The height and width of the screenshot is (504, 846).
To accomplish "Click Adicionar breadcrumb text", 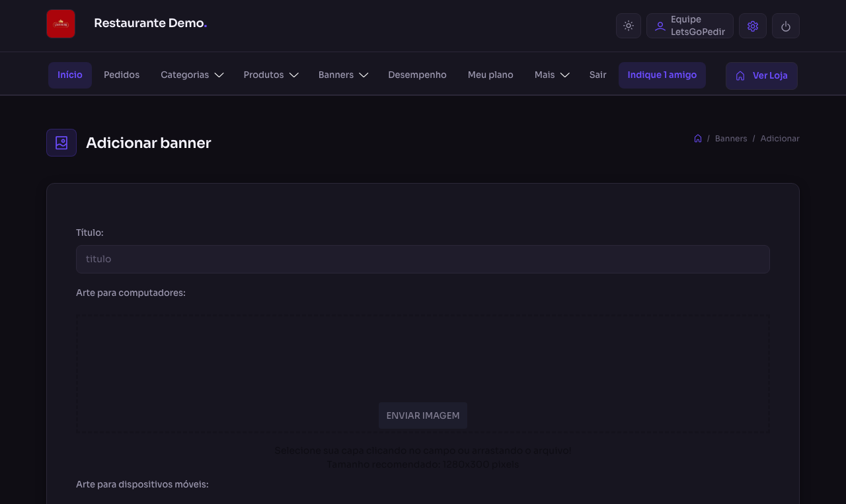I will [780, 138].
